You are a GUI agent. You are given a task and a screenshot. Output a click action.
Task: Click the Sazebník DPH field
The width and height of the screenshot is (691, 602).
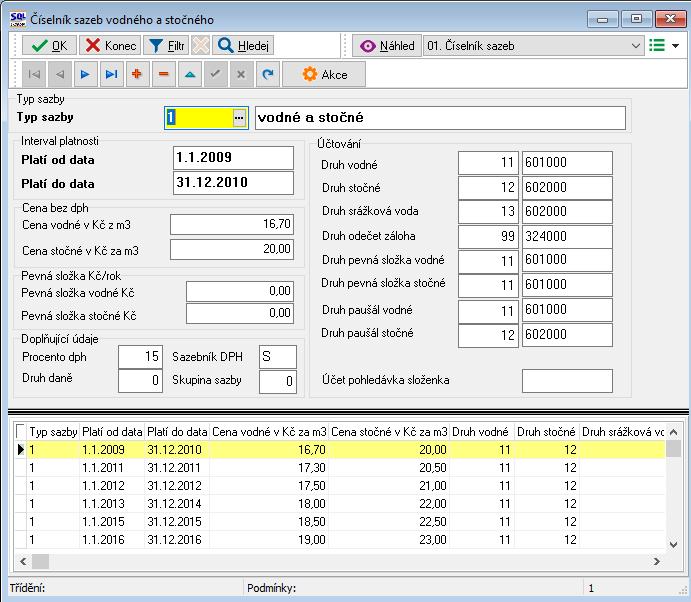point(278,357)
